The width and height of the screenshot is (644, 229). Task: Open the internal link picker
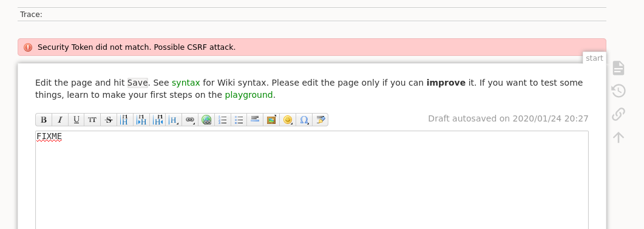[190, 120]
